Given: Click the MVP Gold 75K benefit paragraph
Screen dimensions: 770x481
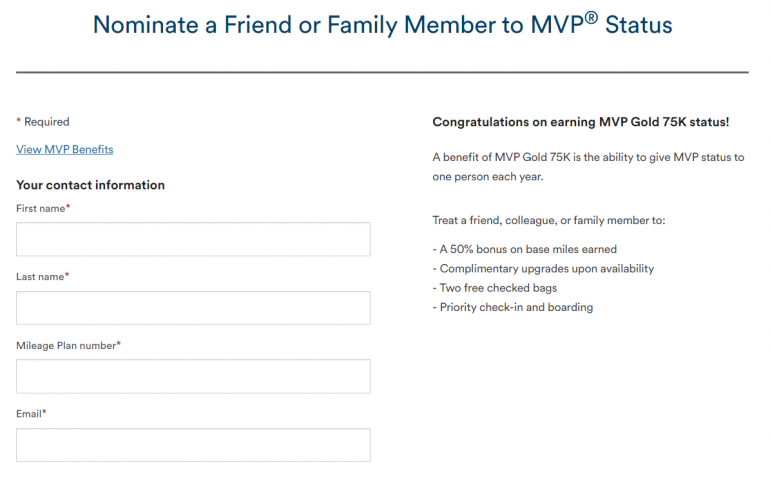Looking at the screenshot, I should pyautogui.click(x=588, y=167).
